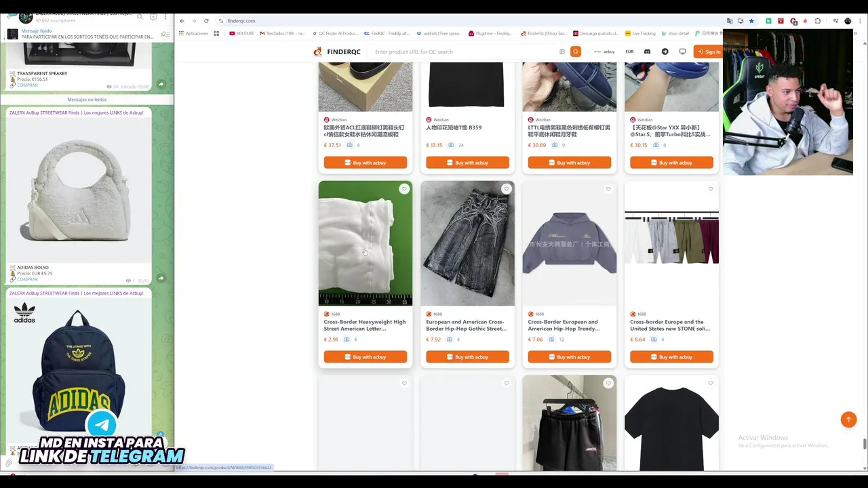Open Telegram channel three-dot menu

165,17
